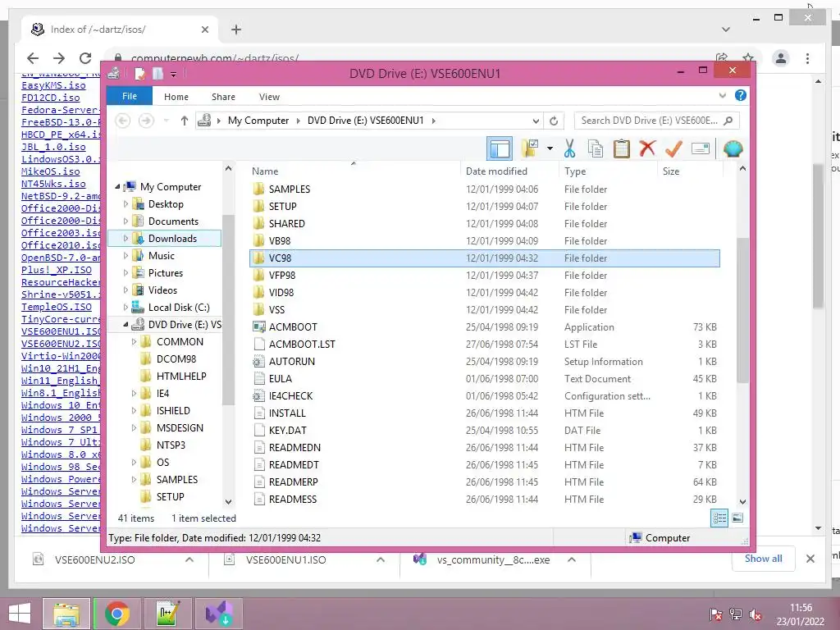Sort by Date modified column header
The width and height of the screenshot is (840, 630).
[509, 171]
